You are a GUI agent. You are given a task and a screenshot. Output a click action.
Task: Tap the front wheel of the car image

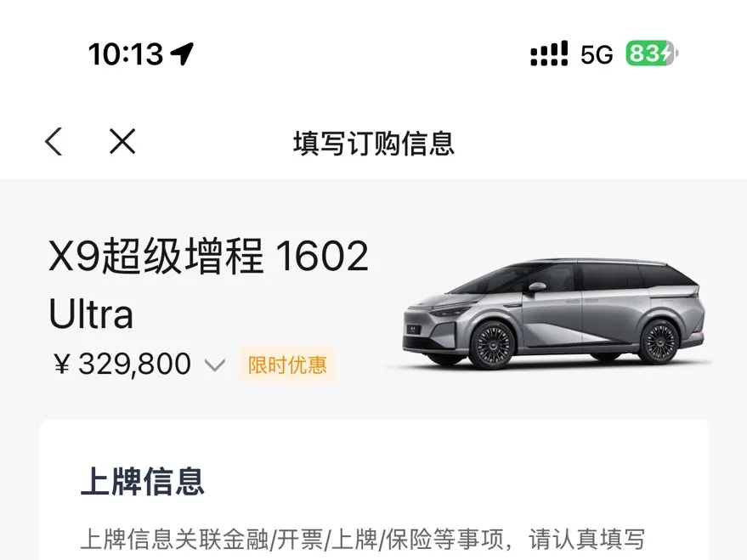[493, 344]
